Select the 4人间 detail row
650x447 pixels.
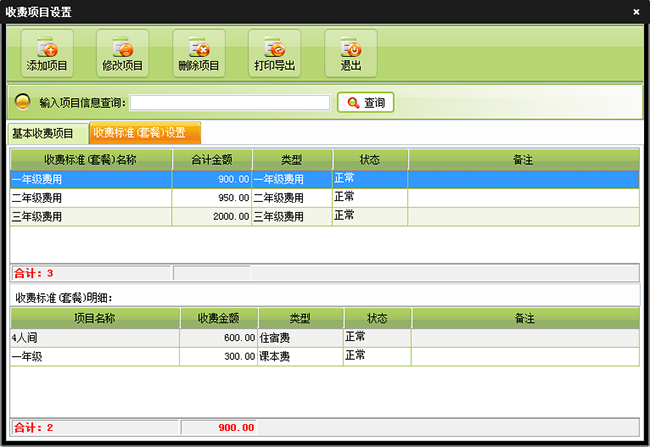[95, 338]
